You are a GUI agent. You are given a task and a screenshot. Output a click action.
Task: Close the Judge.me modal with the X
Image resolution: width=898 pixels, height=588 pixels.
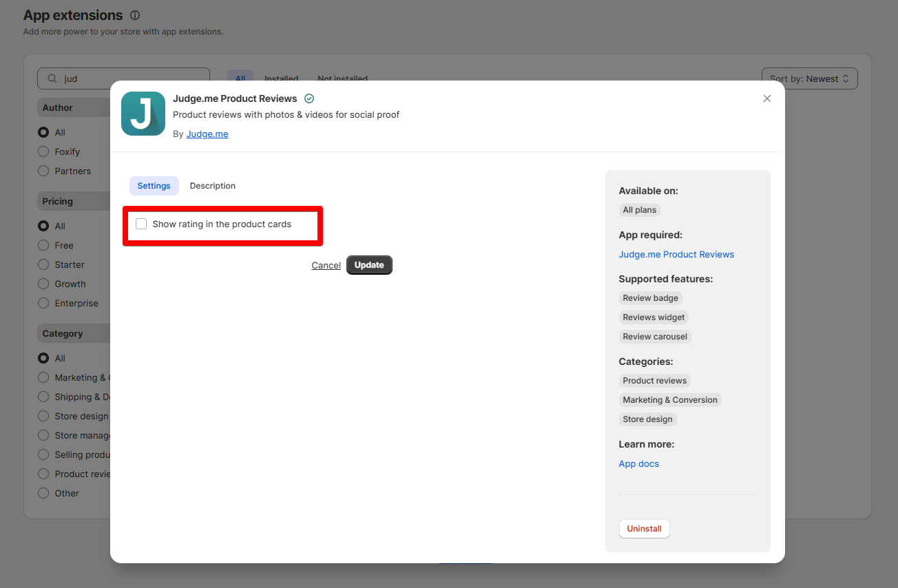coord(767,98)
